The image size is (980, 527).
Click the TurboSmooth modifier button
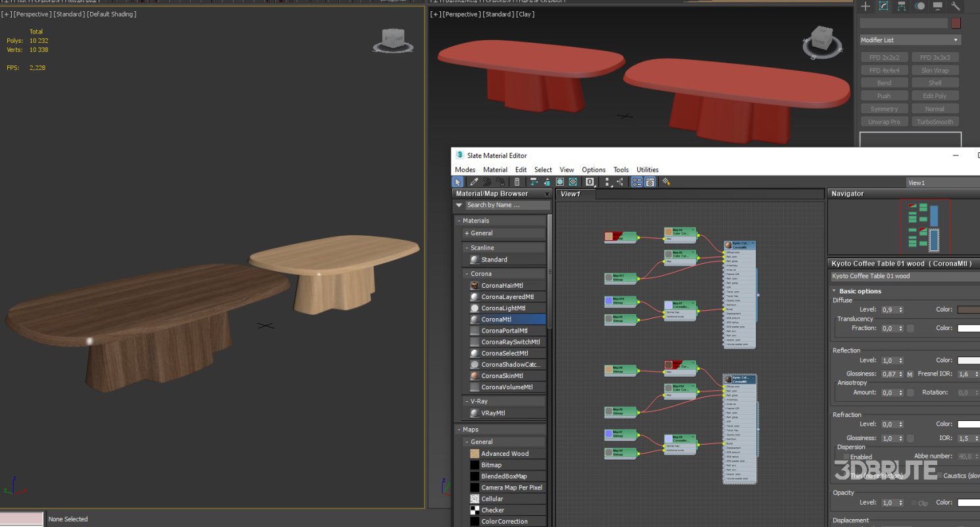pyautogui.click(x=935, y=122)
